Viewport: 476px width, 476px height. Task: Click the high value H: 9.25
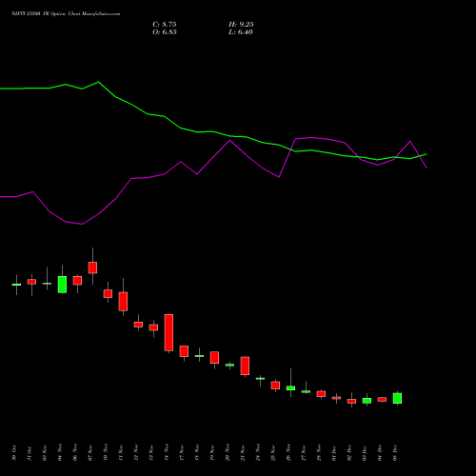point(241,25)
